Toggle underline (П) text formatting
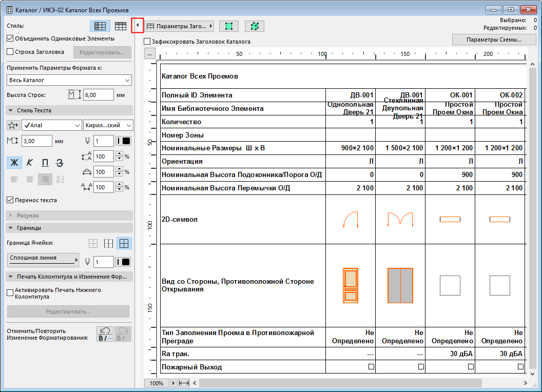This screenshot has width=542, height=392. (45, 163)
